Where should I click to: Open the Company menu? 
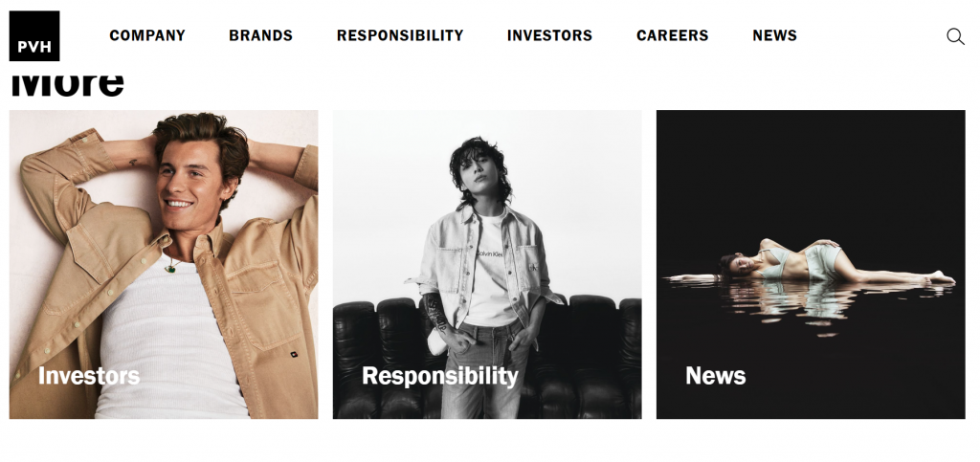147,35
